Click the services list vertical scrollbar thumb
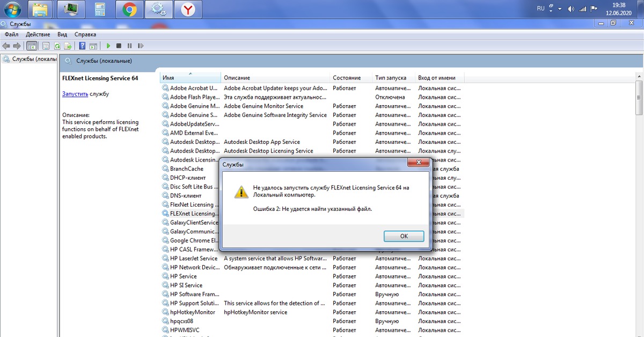Viewport: 644px width, 337px height. [x=640, y=97]
